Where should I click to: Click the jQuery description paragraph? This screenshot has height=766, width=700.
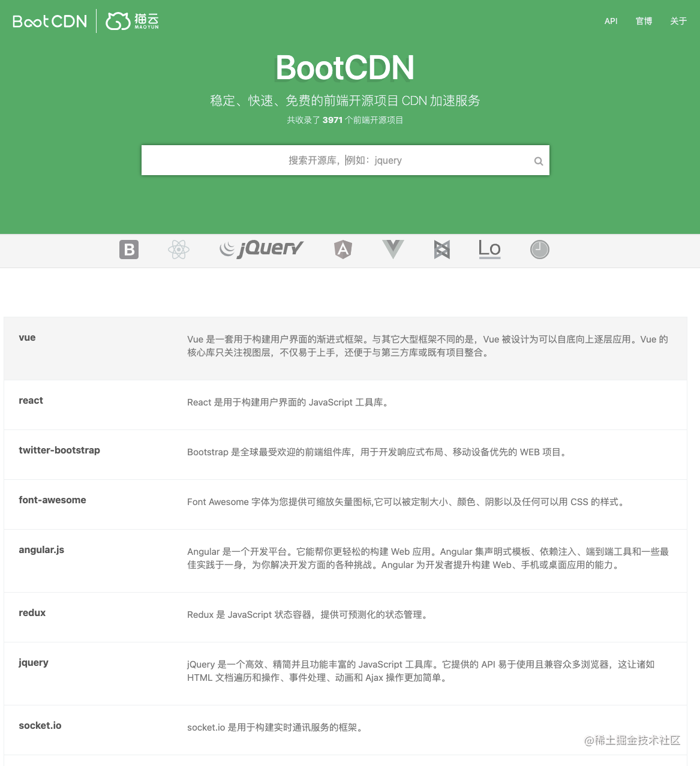[x=421, y=671]
